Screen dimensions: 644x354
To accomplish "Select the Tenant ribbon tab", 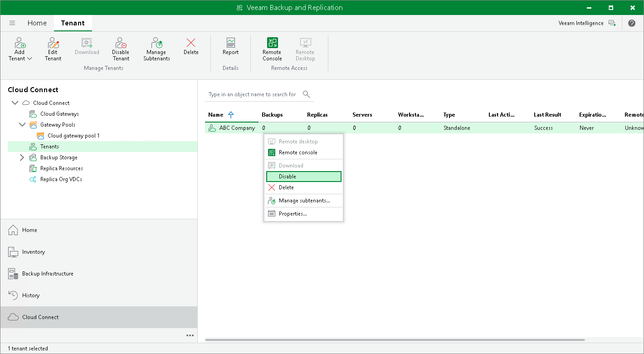I will (x=73, y=23).
